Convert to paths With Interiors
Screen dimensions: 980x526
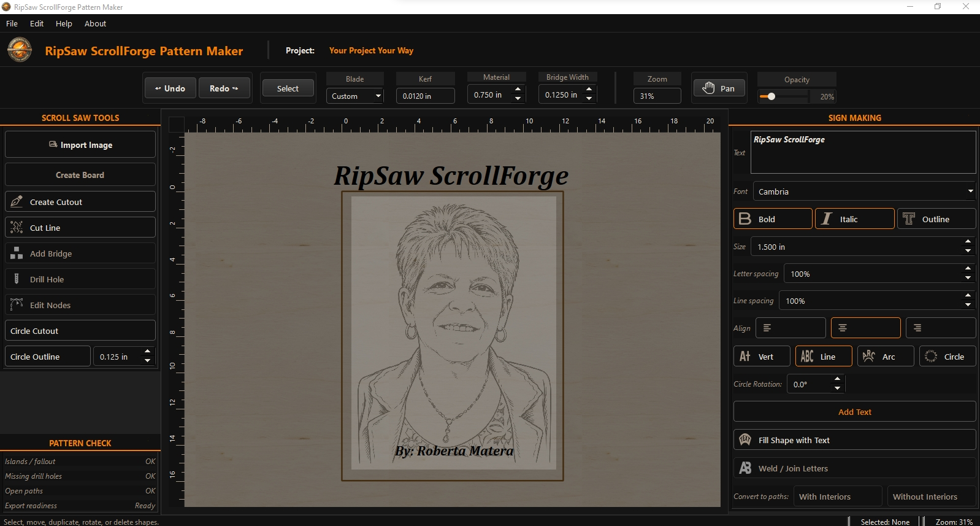pos(838,496)
